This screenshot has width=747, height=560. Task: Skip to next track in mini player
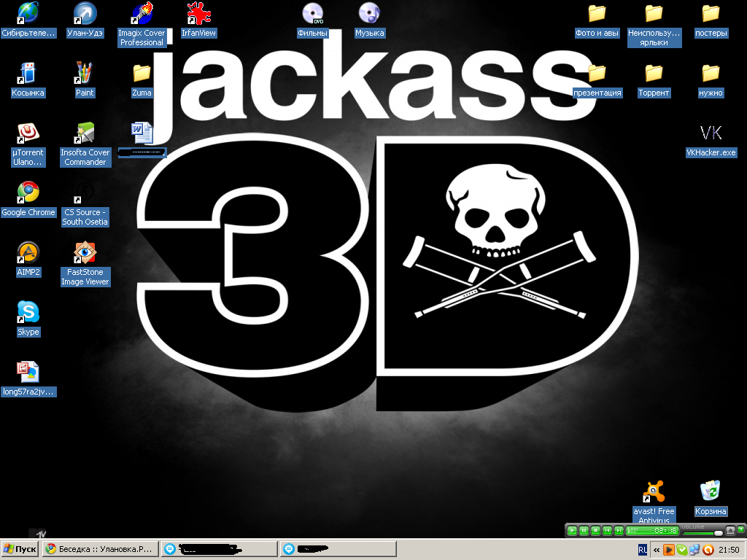pyautogui.click(x=619, y=531)
